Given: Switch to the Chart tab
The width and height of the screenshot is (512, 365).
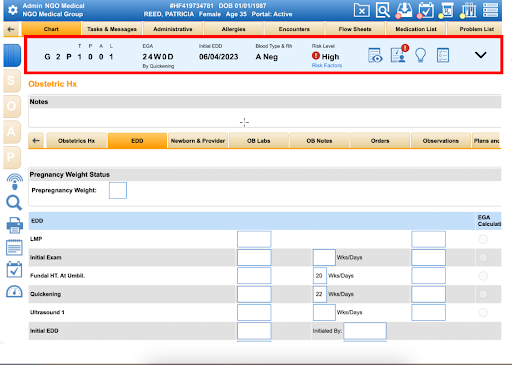Looking at the screenshot, I should [51, 29].
